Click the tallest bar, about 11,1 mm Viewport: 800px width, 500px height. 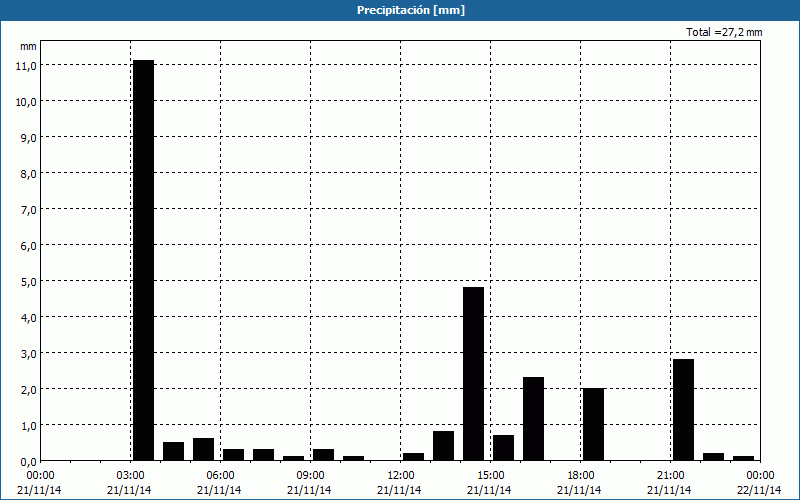point(143,260)
